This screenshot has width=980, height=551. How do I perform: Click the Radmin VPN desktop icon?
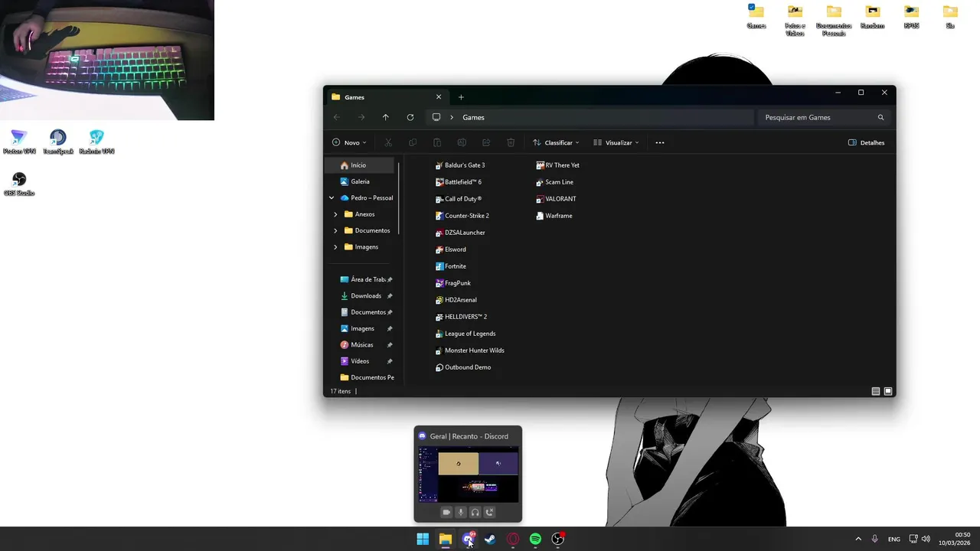coord(96,142)
